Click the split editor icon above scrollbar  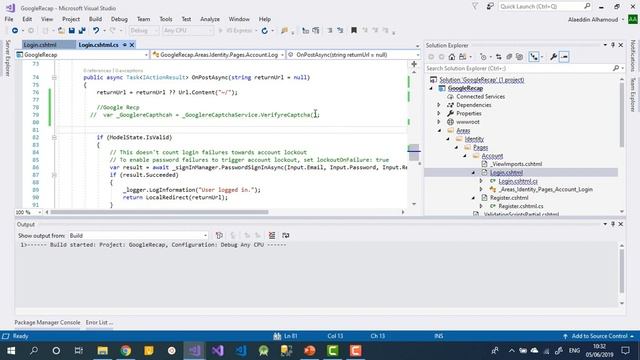click(x=414, y=64)
